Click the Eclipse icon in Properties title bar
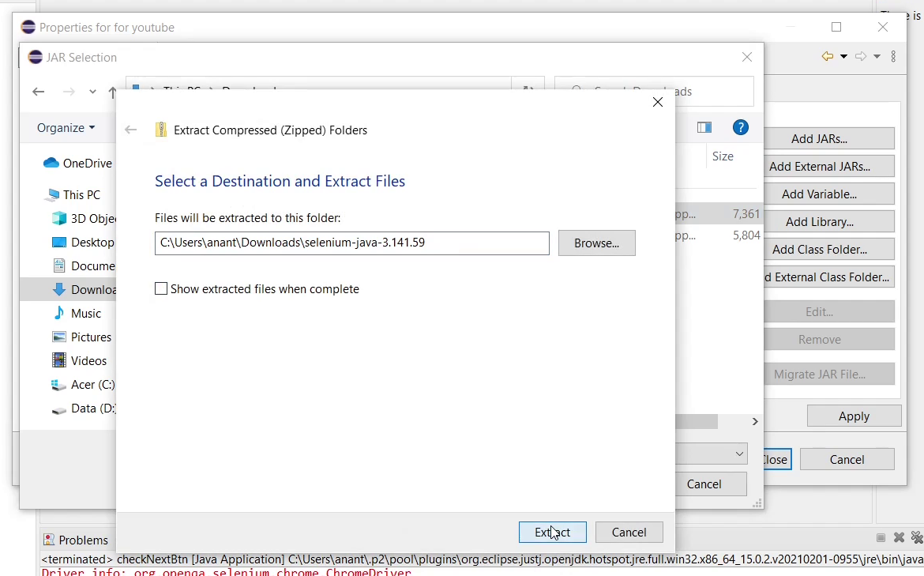Screen dimensions: 924x576 click(28, 27)
